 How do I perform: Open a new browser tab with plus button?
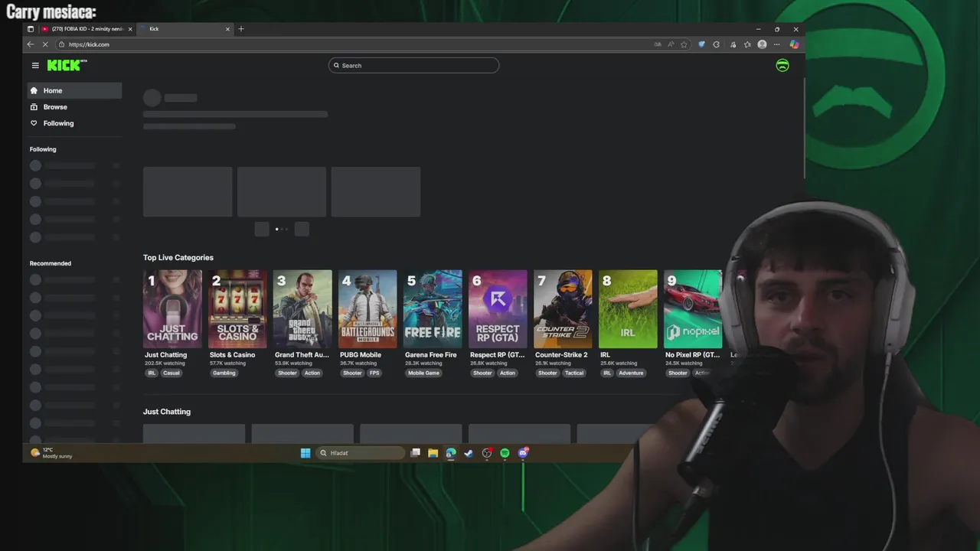tap(241, 29)
